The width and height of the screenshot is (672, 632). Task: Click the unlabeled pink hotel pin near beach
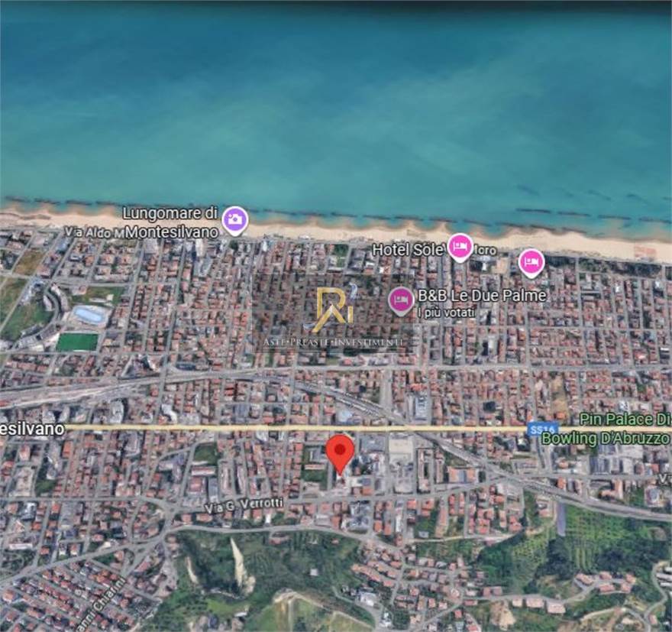[531, 262]
